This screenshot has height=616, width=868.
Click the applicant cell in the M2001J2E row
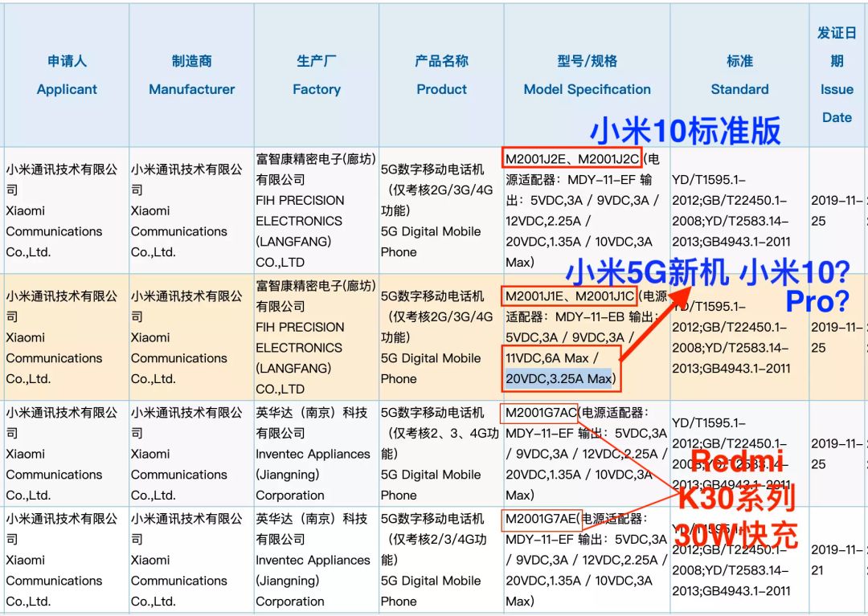point(67,210)
